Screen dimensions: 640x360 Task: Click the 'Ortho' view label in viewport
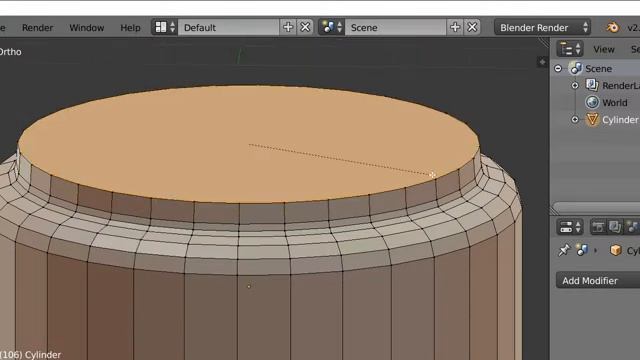tap(11, 52)
